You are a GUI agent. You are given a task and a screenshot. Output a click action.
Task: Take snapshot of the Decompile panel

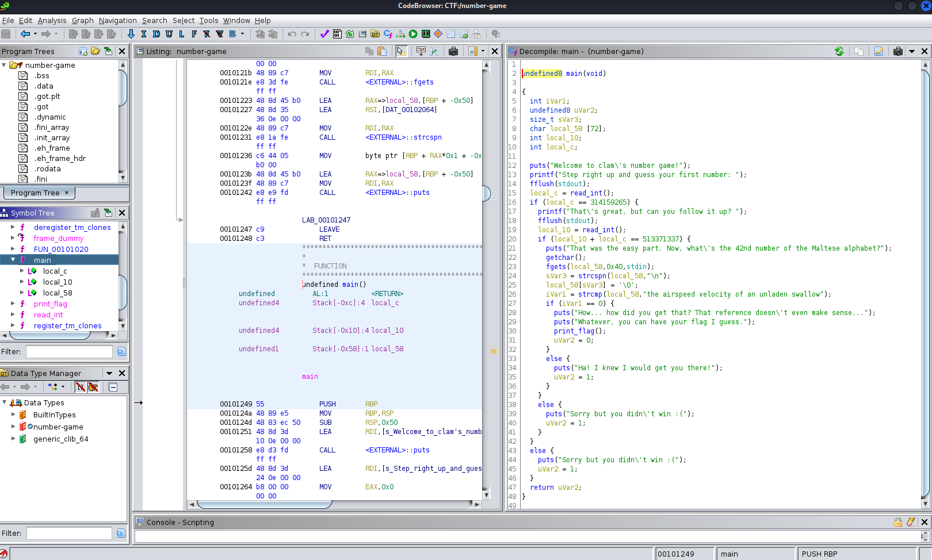pos(897,51)
